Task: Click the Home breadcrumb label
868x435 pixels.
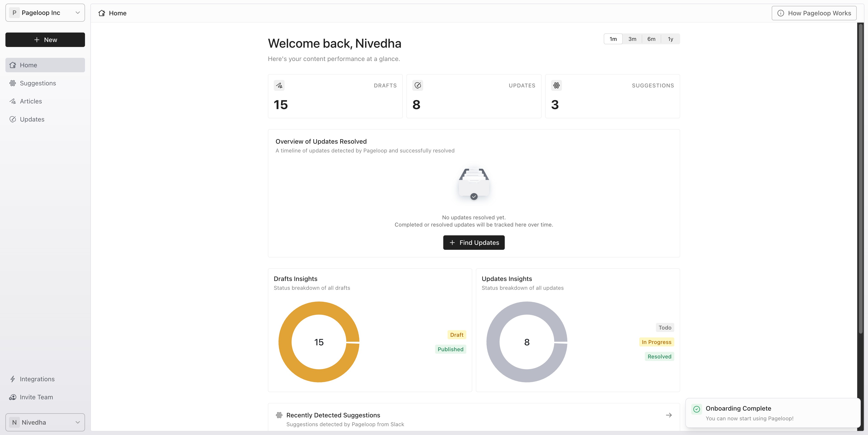Action: click(x=118, y=13)
